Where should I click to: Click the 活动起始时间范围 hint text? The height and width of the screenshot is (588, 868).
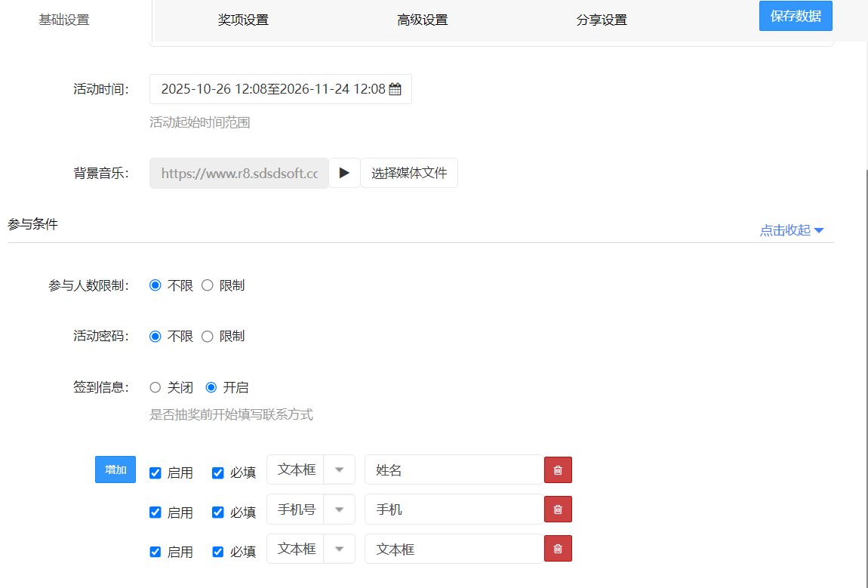pos(200,122)
